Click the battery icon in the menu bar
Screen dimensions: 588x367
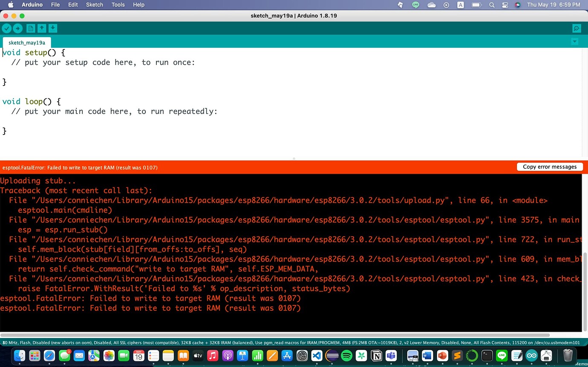(x=477, y=5)
